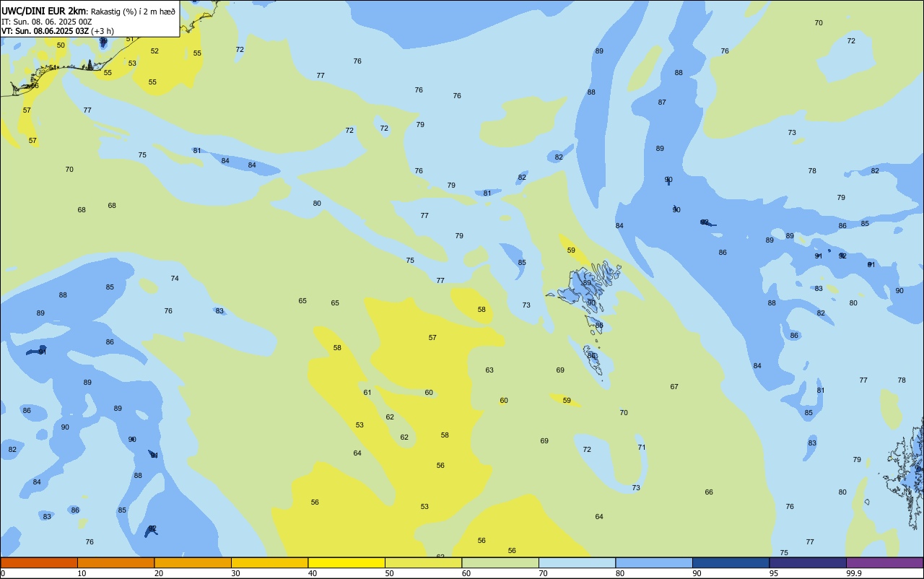Select the '40' tick label on the color scale

[313, 573]
